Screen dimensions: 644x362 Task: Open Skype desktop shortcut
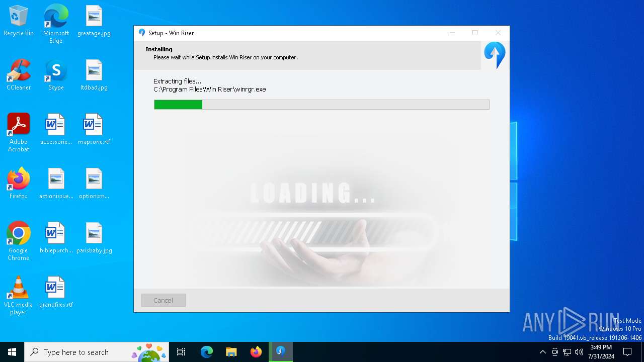coord(56,75)
